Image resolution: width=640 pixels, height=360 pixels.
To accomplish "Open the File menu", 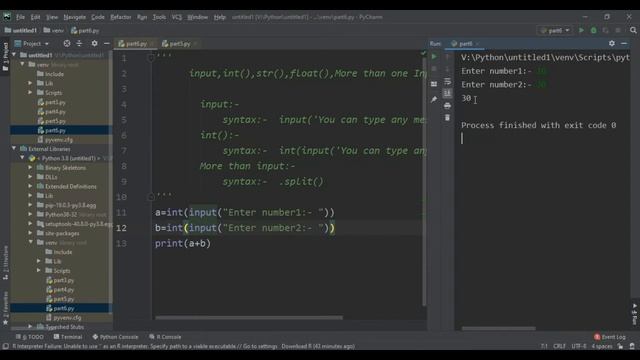I will (x=20, y=17).
